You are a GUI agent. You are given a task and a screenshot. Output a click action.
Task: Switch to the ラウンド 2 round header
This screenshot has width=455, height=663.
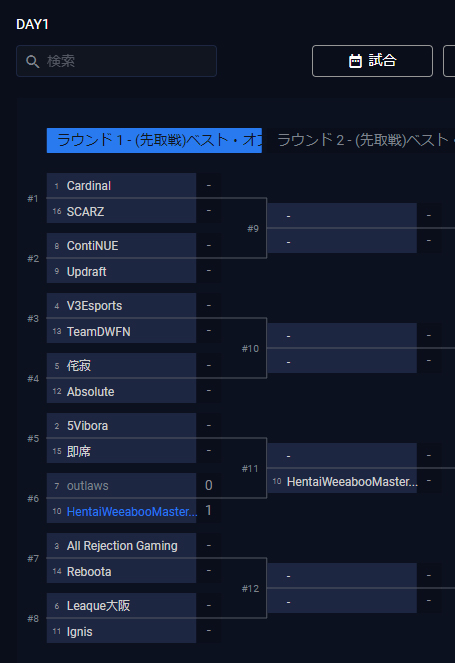(364, 140)
